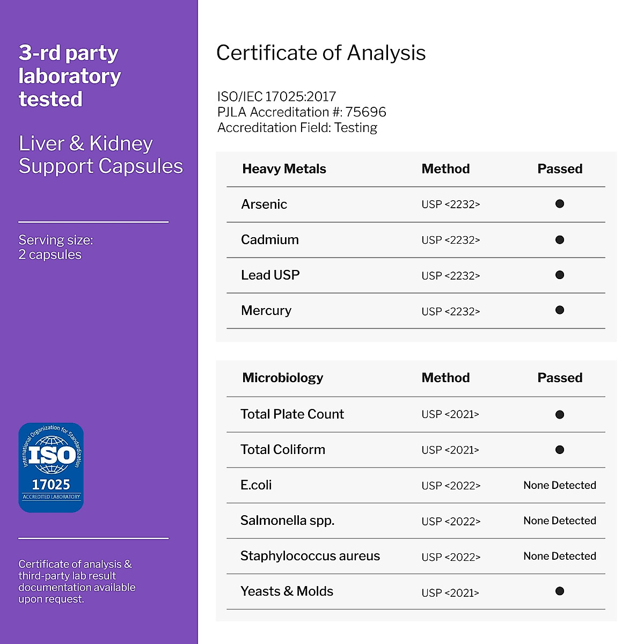Click Staphylococcus aureus None Detected result

click(560, 556)
